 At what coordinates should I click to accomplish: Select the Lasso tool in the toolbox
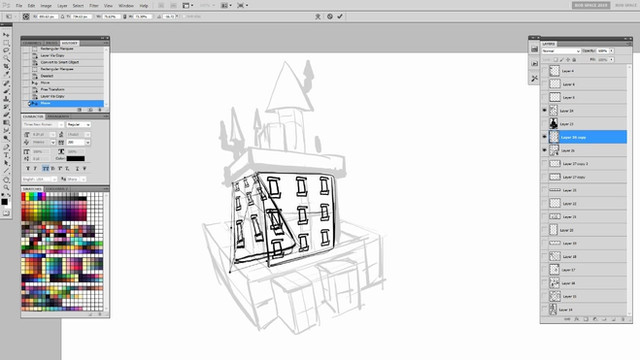tap(6, 50)
